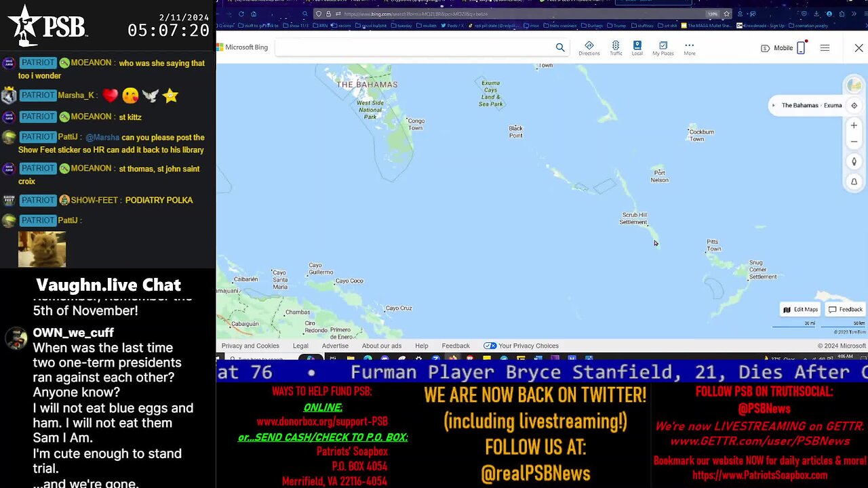Open the Bing hamburger menu
Screen dimensions: 868x488
825,48
